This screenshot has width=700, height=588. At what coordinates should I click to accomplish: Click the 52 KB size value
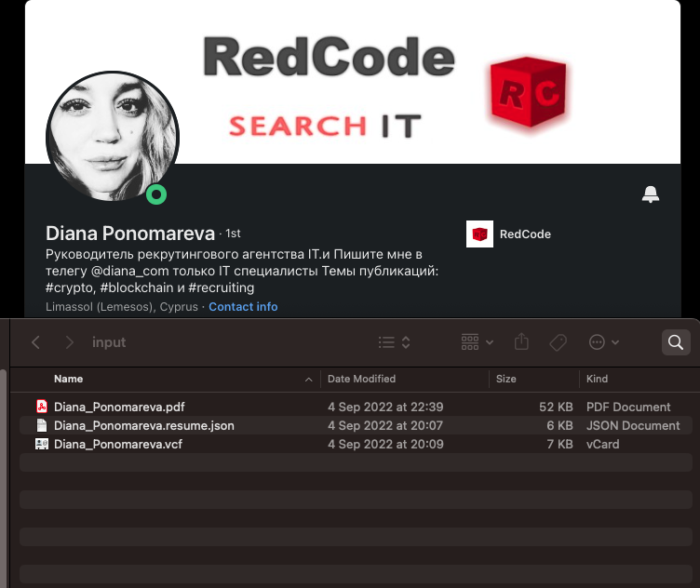tap(556, 407)
